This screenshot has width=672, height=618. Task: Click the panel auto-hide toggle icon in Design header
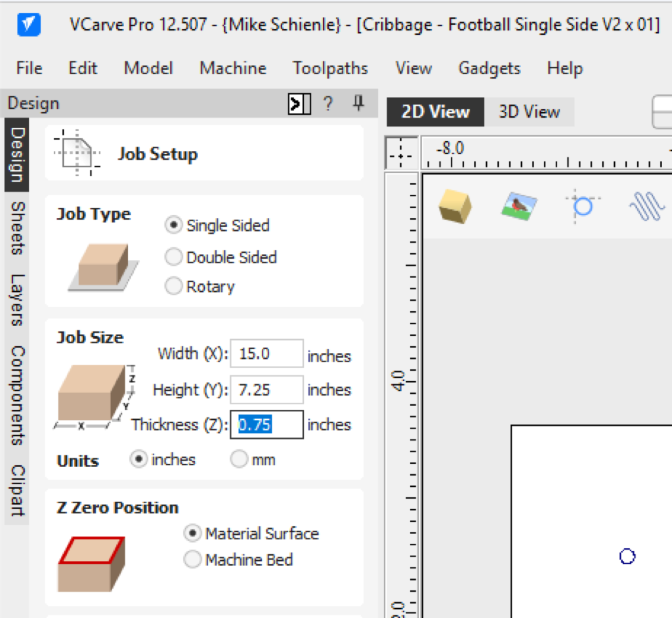pos(299,104)
